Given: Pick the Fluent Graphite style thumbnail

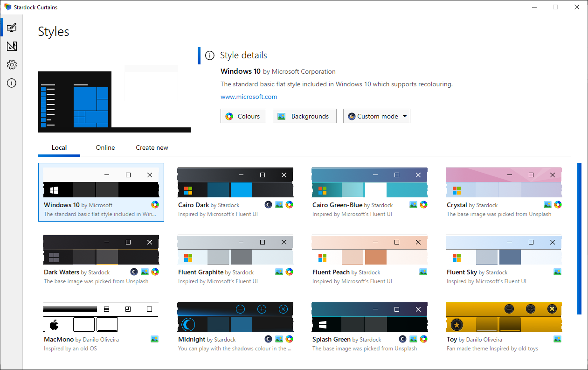Looking at the screenshot, I should click(x=235, y=250).
